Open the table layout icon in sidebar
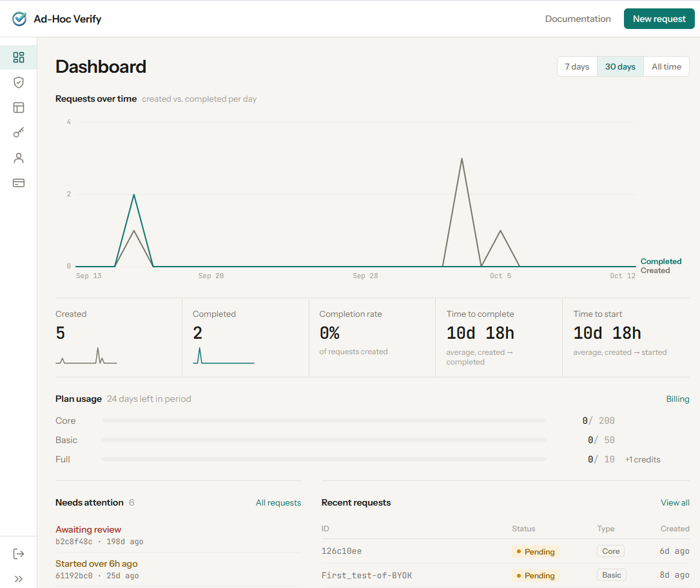Screen dimensions: 700x588 [18, 108]
